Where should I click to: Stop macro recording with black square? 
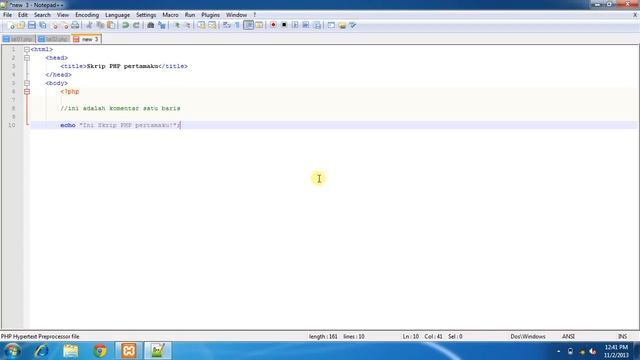coord(284,25)
